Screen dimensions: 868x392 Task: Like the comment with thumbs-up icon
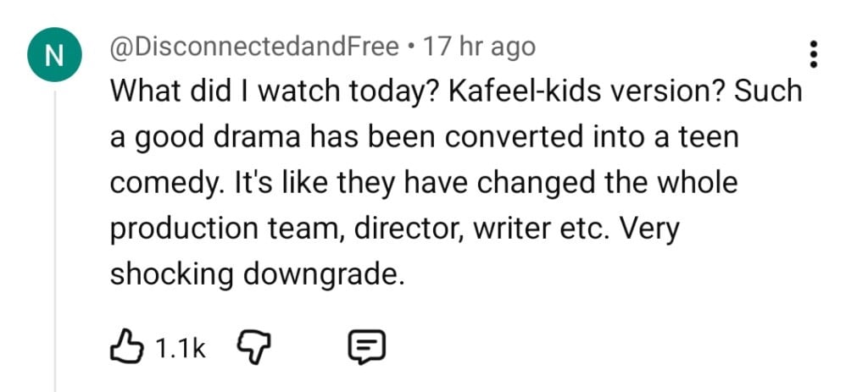coord(125,345)
